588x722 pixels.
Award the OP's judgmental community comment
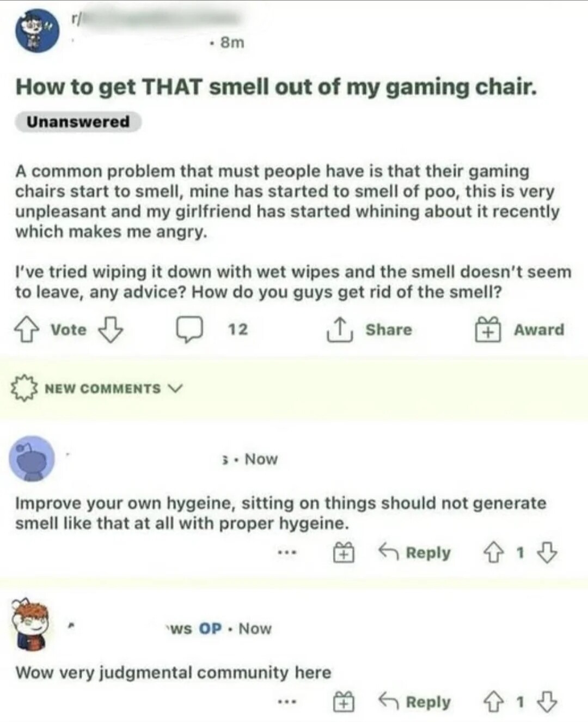pyautogui.click(x=344, y=702)
